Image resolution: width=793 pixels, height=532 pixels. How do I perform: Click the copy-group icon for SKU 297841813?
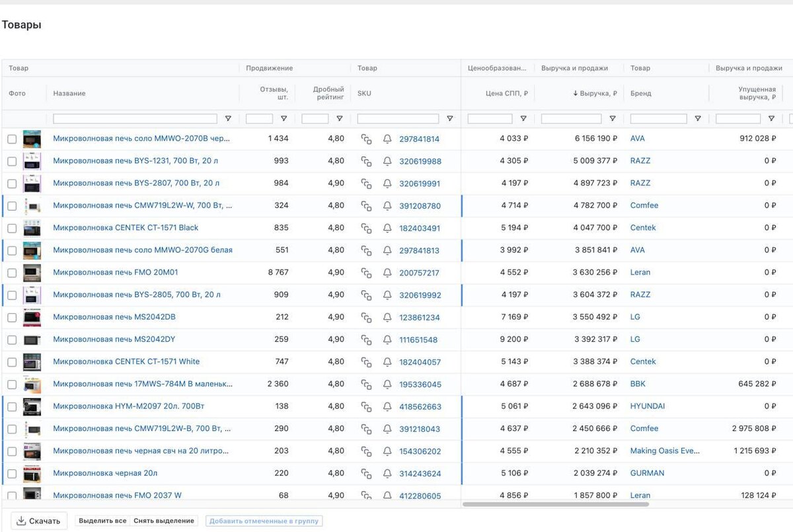tap(366, 250)
